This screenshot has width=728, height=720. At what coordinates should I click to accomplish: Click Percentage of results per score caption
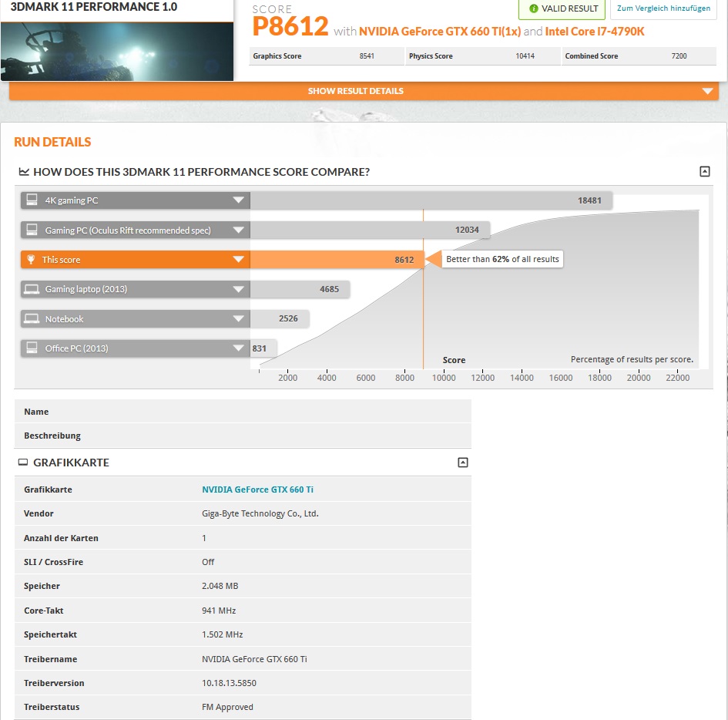[632, 359]
